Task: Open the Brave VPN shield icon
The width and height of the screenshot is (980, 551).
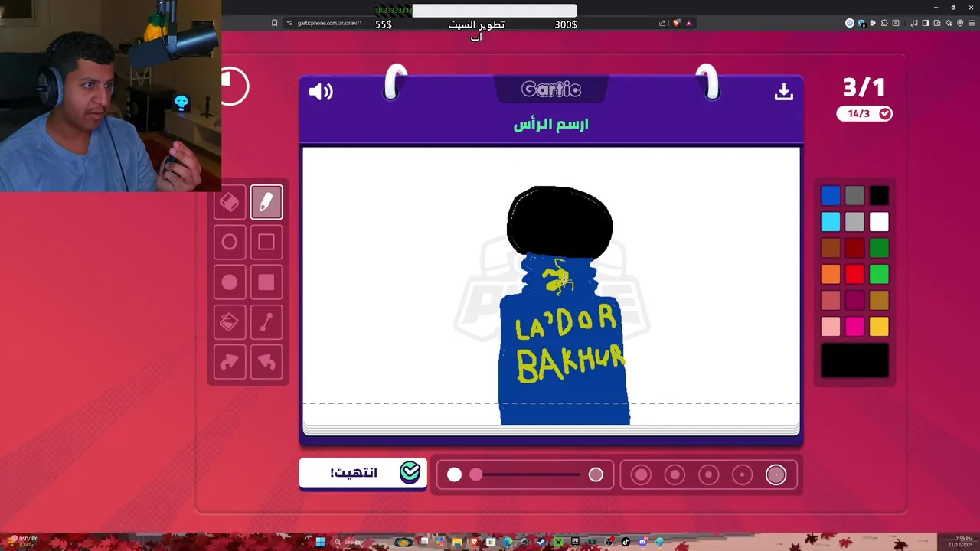Action: pos(960,23)
